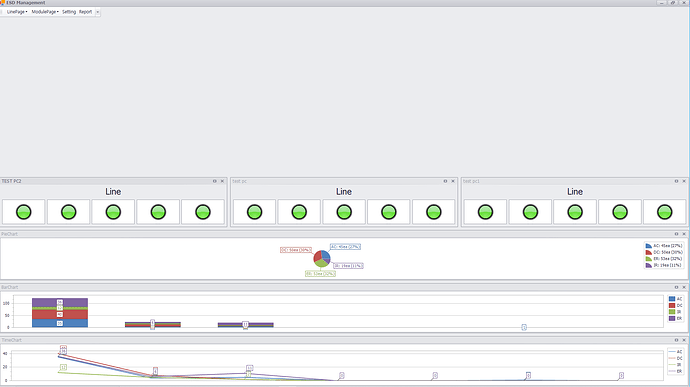Close the test pc1 panel
This screenshot has width=690, height=387.
(x=684, y=181)
